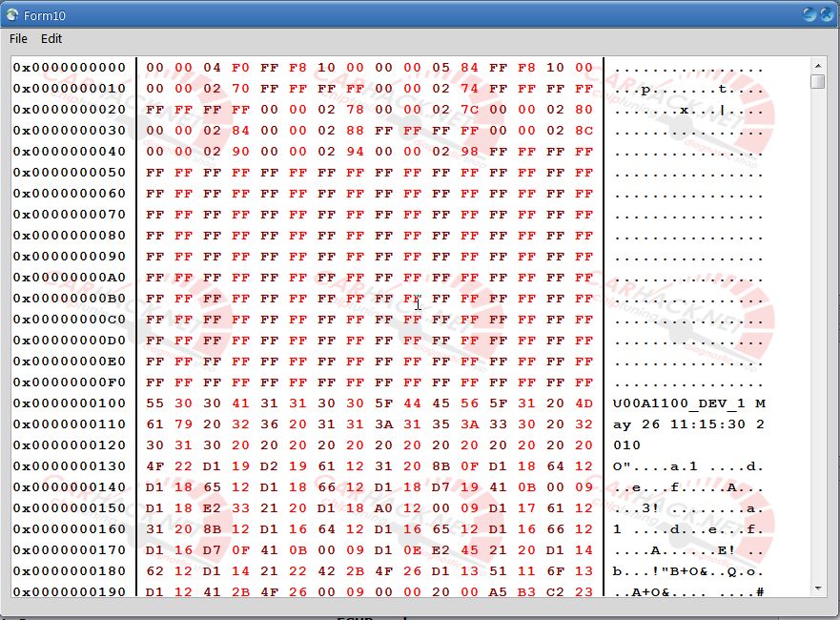Select address 0x0000000040

tap(70, 151)
